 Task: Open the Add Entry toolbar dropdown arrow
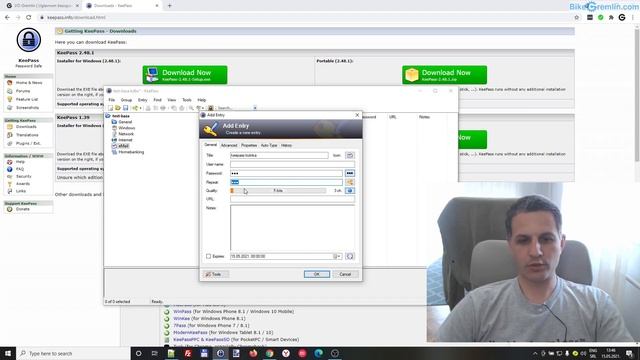pos(140,108)
